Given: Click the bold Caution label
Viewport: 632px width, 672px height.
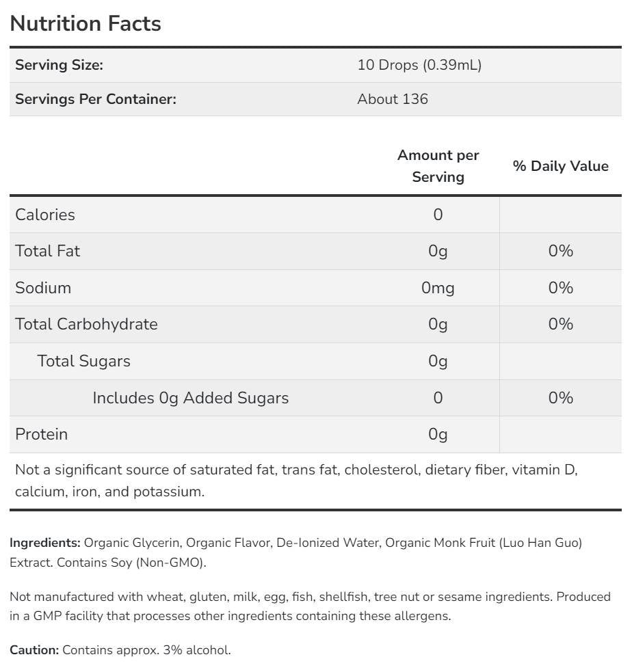Looking at the screenshot, I should point(34,650).
